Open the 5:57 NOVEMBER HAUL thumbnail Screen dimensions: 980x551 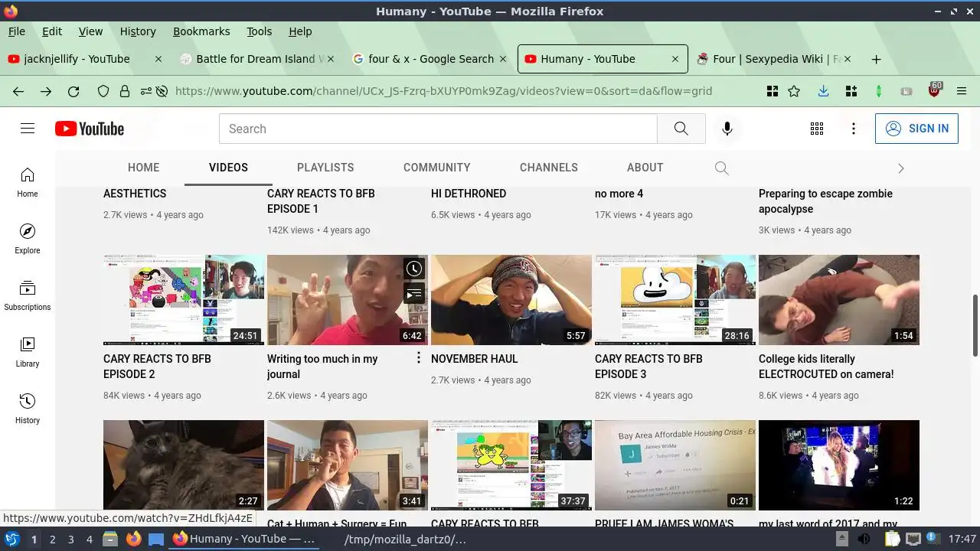[x=511, y=300]
